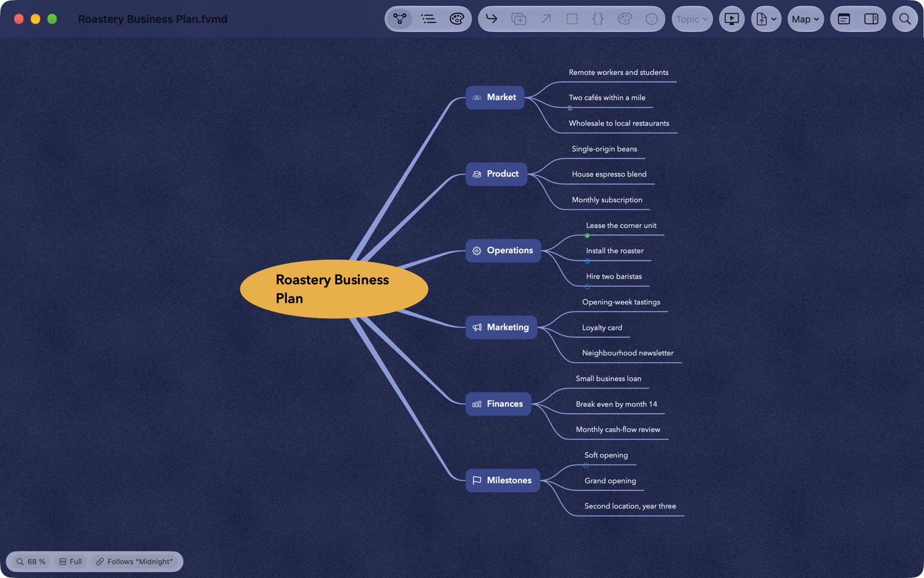The image size is (924, 578).
Task: Select "Neighbourhood newsletter" subtopic
Action: (x=628, y=353)
